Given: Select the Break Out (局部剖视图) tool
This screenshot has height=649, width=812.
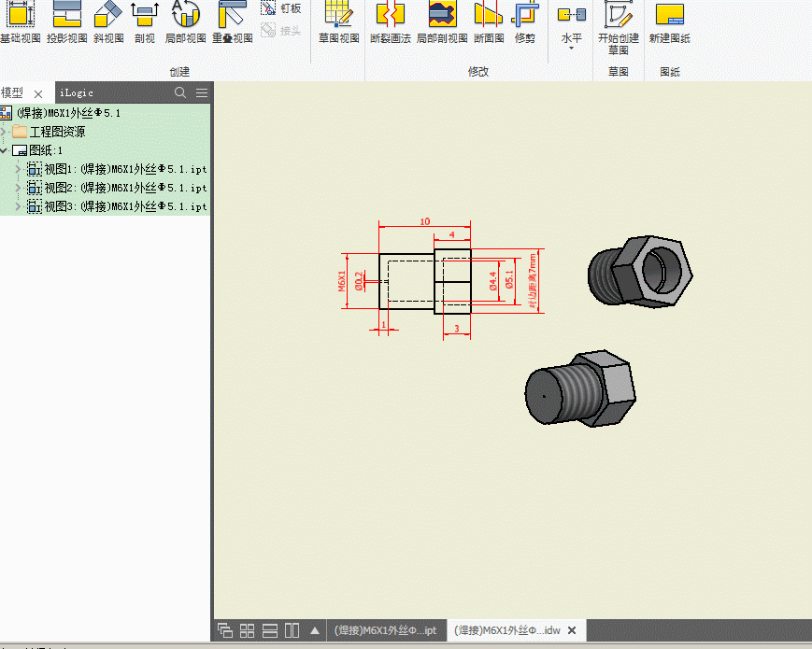Looking at the screenshot, I should 442,22.
